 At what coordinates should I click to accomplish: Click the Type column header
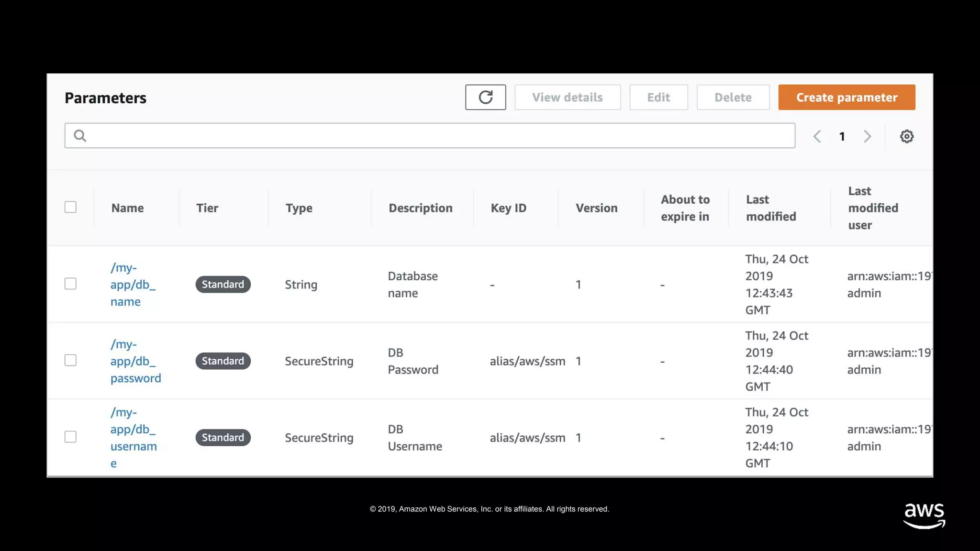coord(299,208)
